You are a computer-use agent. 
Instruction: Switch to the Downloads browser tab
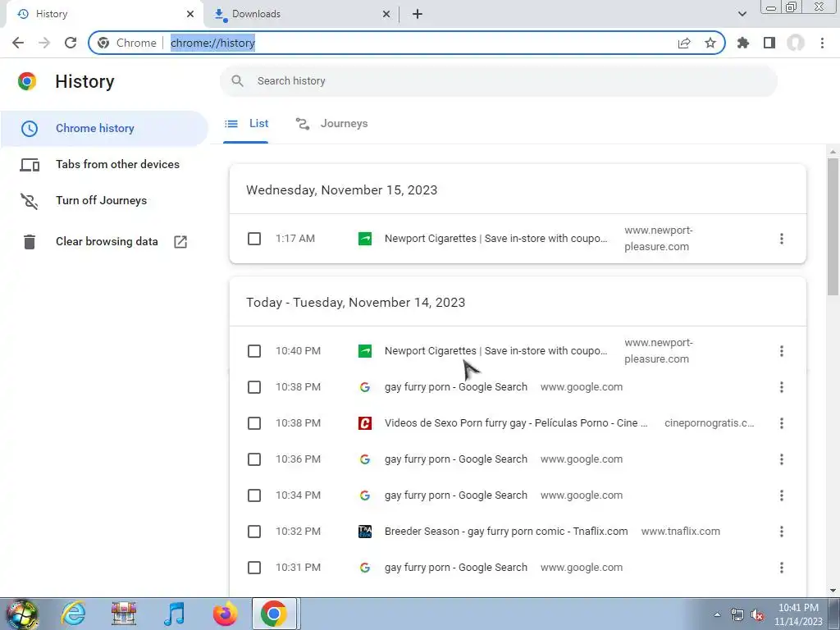coord(301,14)
